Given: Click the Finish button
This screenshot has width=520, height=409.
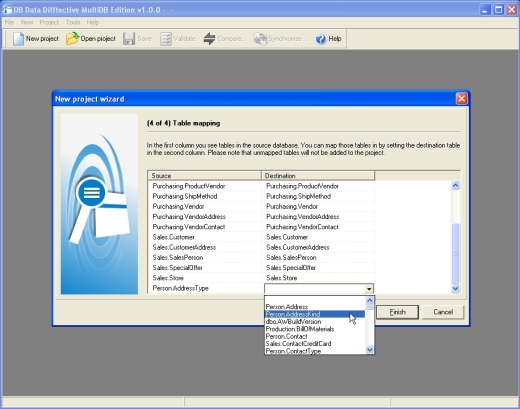Looking at the screenshot, I should tap(397, 312).
